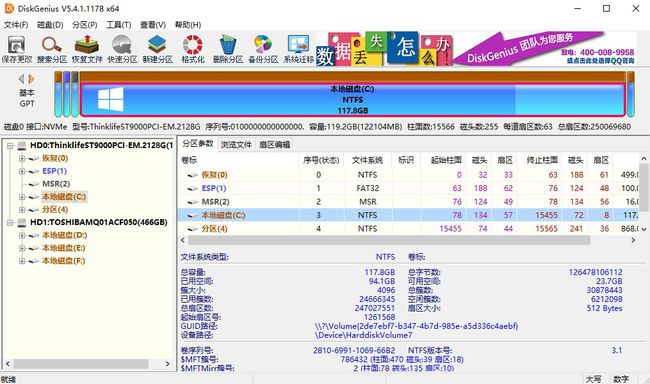Click the partition table horizontal scrollbar
The width and height of the screenshot is (650, 384).
coord(389,240)
